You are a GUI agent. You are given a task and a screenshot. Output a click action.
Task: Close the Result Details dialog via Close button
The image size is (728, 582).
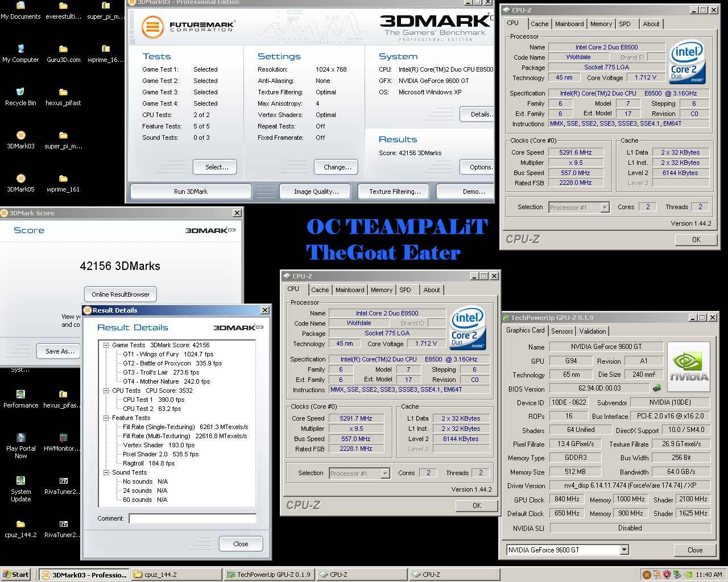point(241,544)
